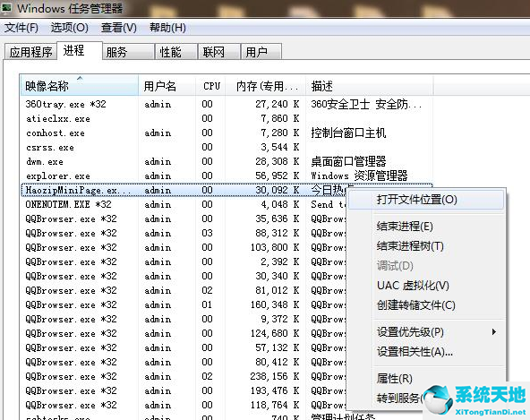Choose 属性(R) in context menu

pyautogui.click(x=426, y=379)
